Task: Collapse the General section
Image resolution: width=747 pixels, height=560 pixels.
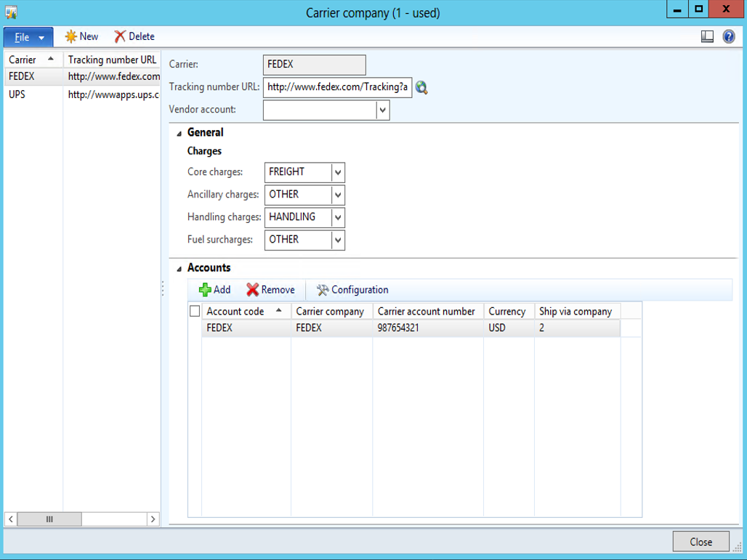Action: [179, 133]
